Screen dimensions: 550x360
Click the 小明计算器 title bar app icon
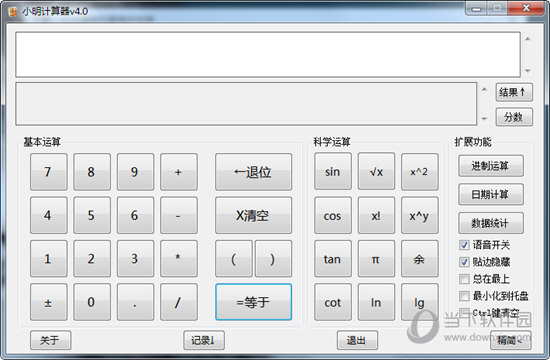click(x=13, y=12)
